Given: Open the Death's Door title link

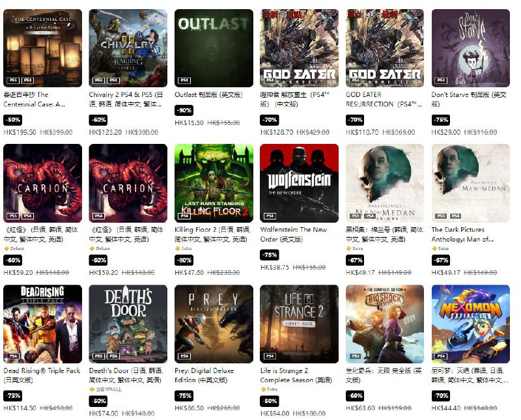Looking at the screenshot, I should [x=126, y=375].
